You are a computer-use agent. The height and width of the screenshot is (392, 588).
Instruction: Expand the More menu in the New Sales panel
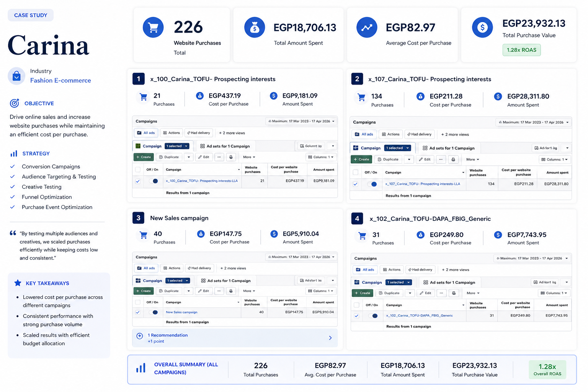[x=249, y=291]
